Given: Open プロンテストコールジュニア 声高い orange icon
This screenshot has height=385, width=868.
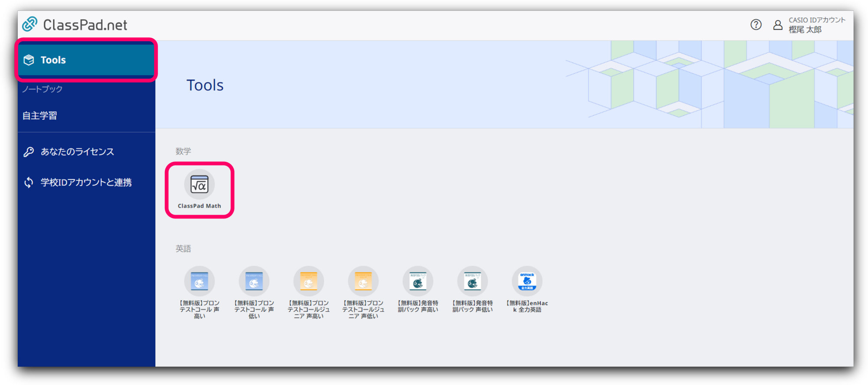Looking at the screenshot, I should [309, 281].
